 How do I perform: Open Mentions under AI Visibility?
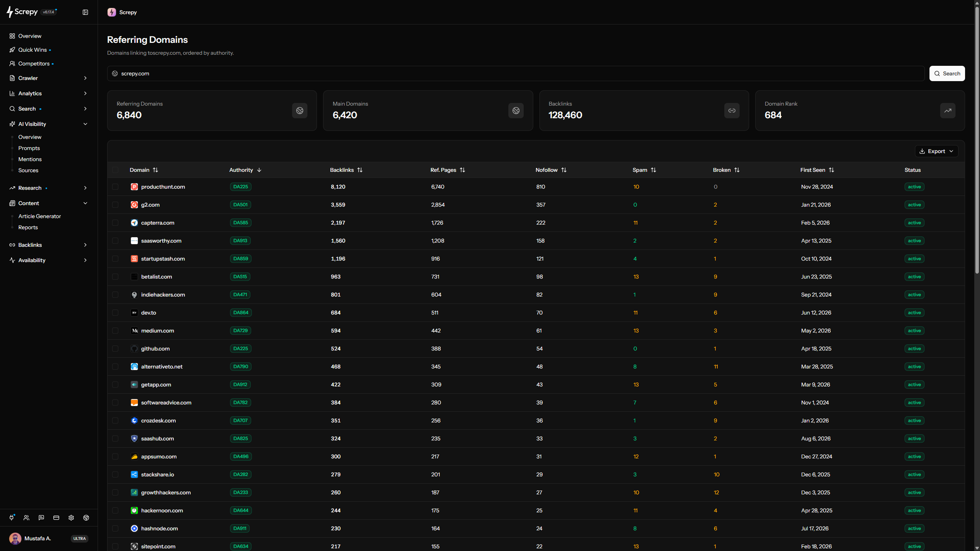pyautogui.click(x=30, y=159)
